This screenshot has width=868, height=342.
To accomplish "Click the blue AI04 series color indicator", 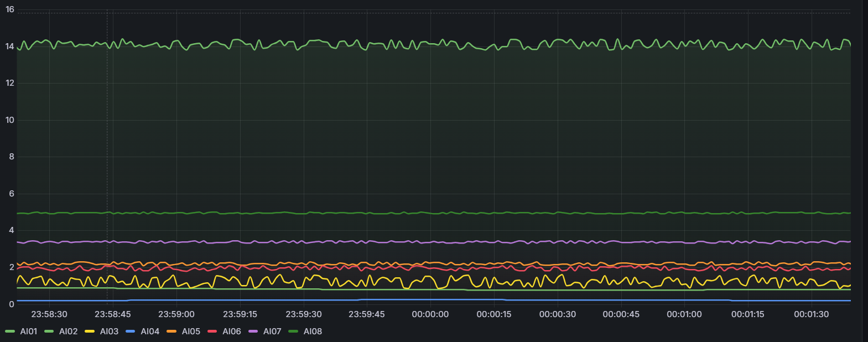I will coord(131,331).
